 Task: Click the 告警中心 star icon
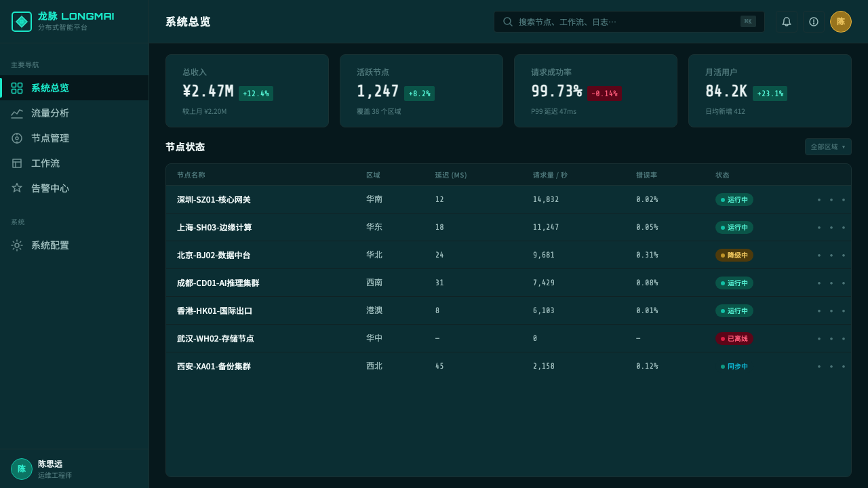[x=17, y=188]
